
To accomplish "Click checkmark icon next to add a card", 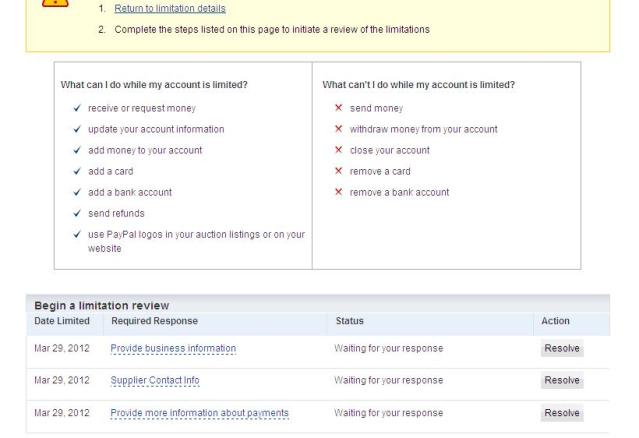I will click(77, 171).
